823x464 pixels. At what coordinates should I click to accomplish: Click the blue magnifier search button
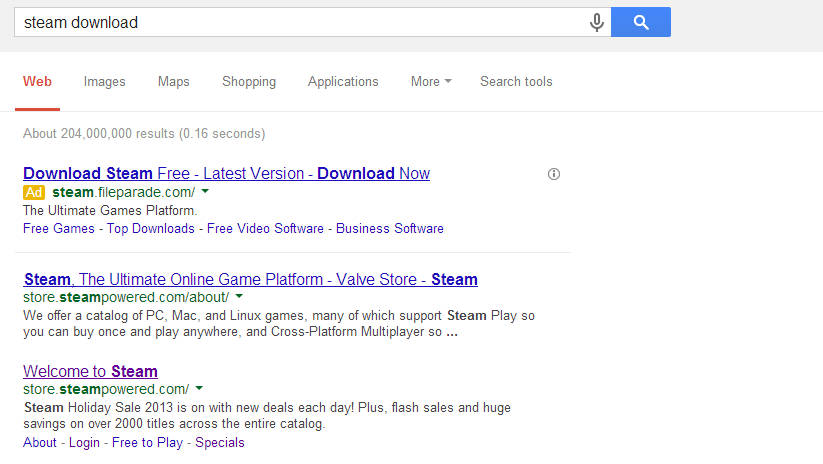(641, 22)
